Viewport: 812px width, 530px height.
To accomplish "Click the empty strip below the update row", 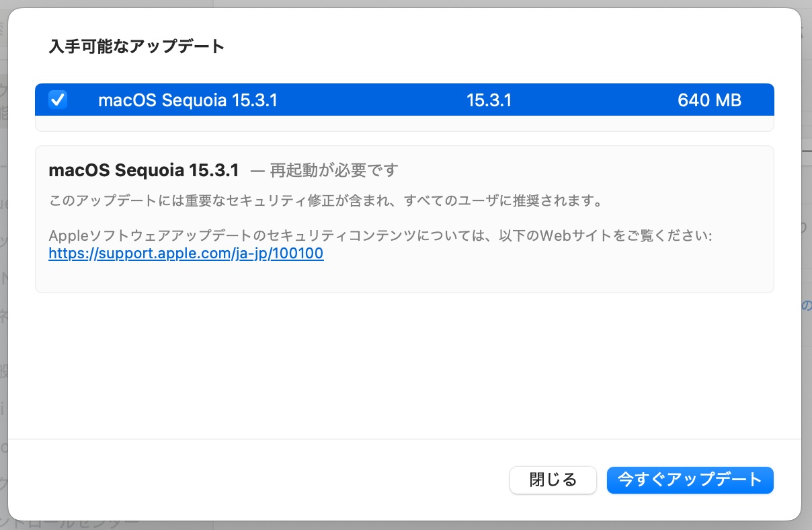I will point(405,124).
